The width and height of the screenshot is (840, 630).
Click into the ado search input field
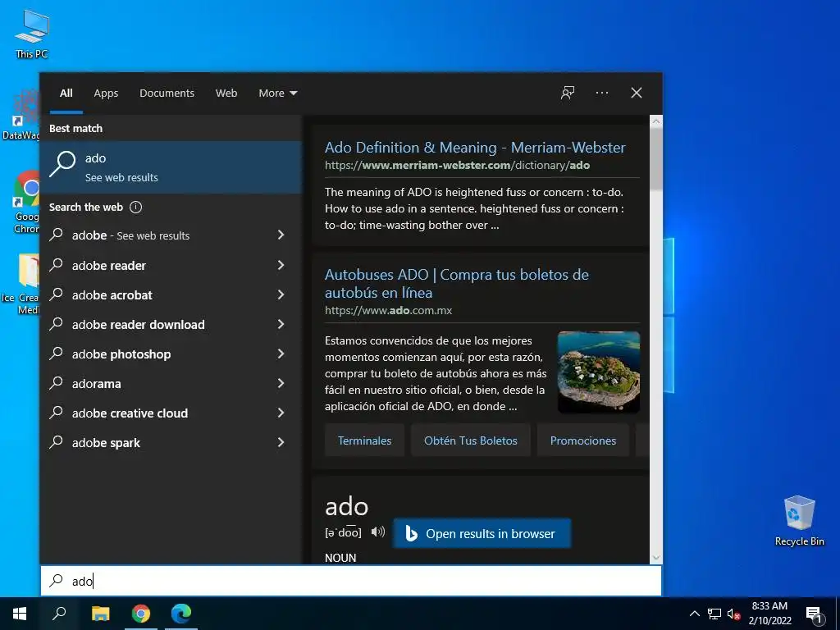pyautogui.click(x=351, y=581)
